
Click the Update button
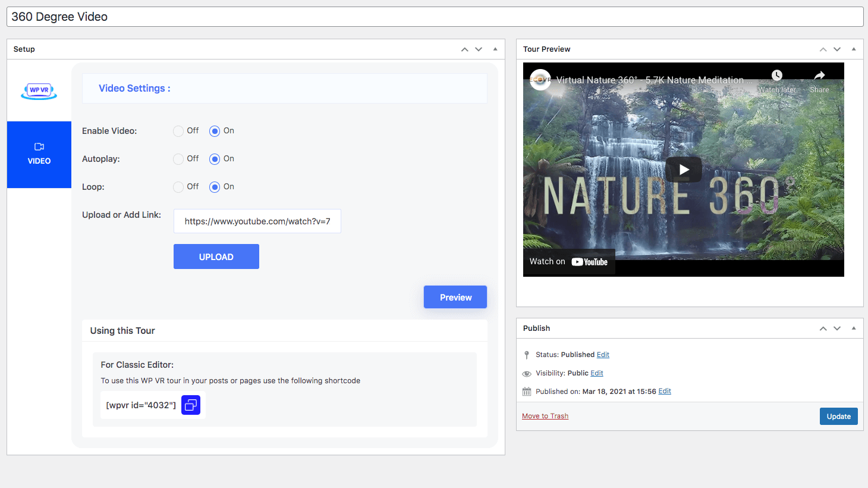(x=838, y=416)
